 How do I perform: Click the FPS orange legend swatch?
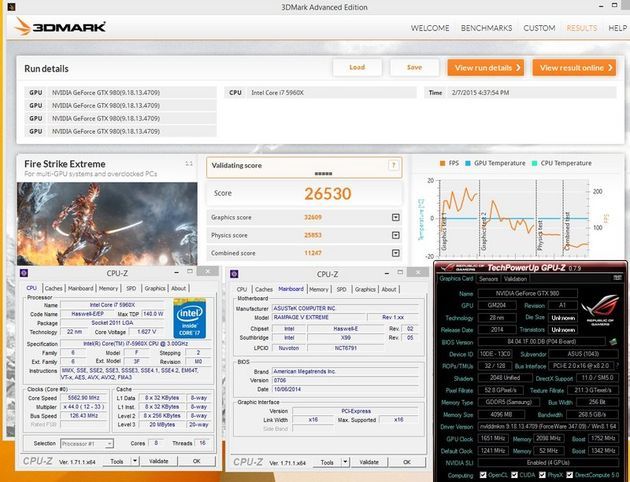click(442, 163)
